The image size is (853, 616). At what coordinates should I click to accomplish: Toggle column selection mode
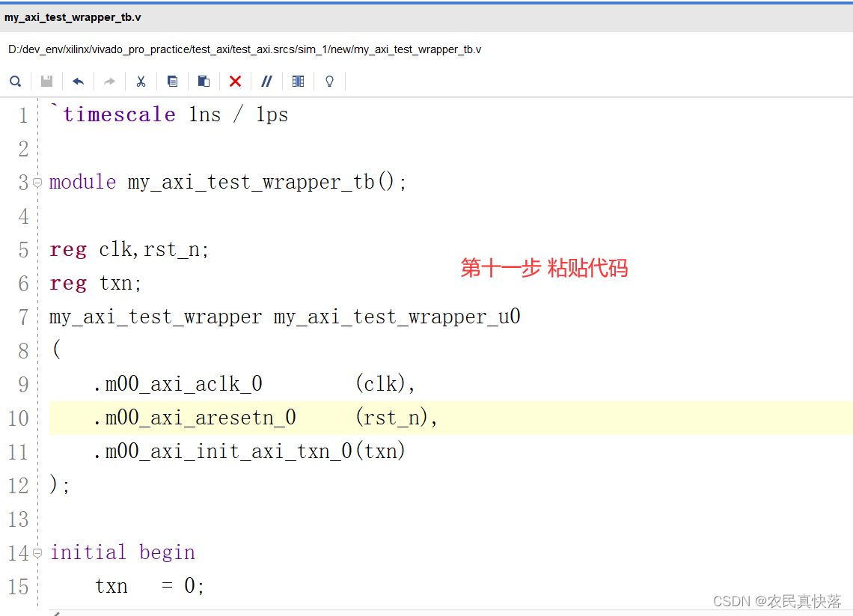click(298, 82)
